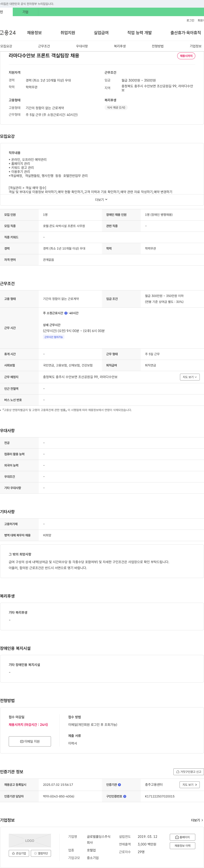Viewport: 204px width, 868px height.
Task: Click the wage value 월급 300만원 ~ 350만원 이하
Action: tap(164, 296)
